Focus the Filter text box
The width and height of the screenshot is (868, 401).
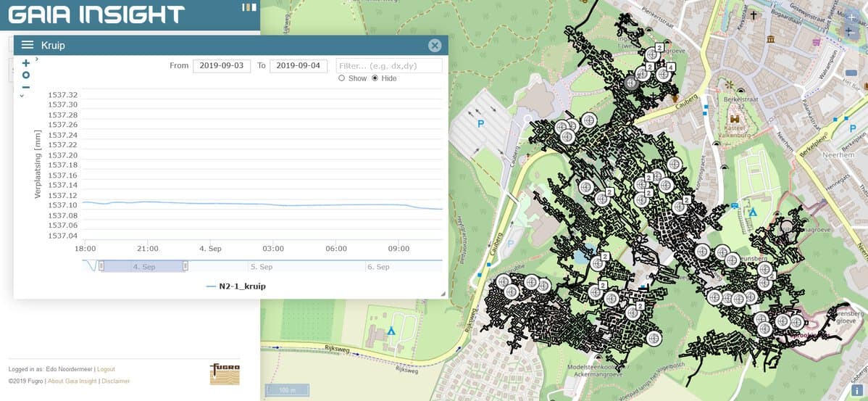pyautogui.click(x=389, y=65)
